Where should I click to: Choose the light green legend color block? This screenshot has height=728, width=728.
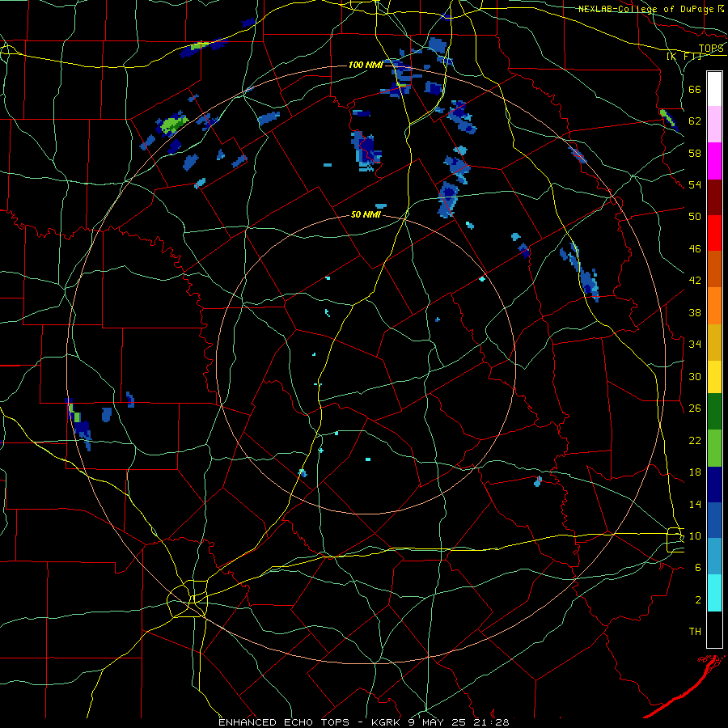point(714,448)
